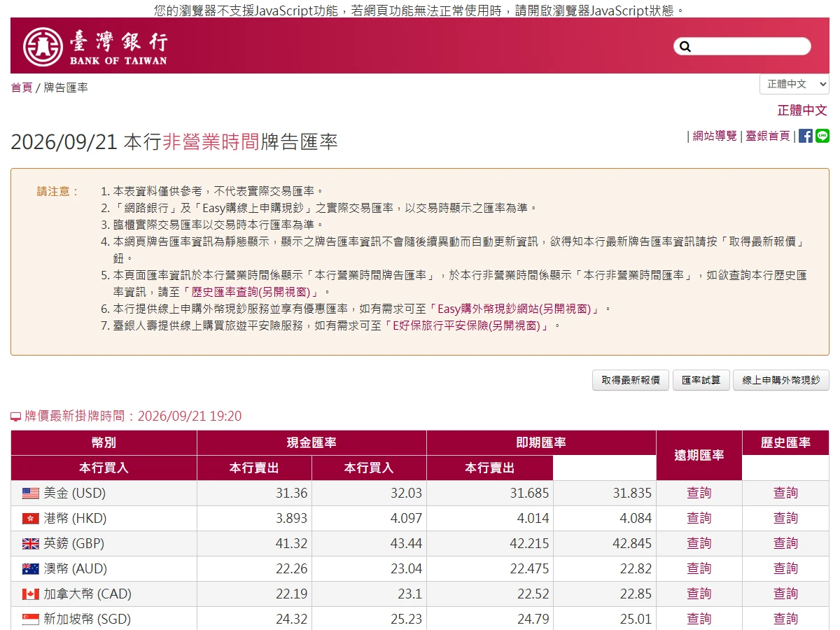Click GBP row 遠期匯率 查詢 link
840x630 pixels.
(699, 543)
